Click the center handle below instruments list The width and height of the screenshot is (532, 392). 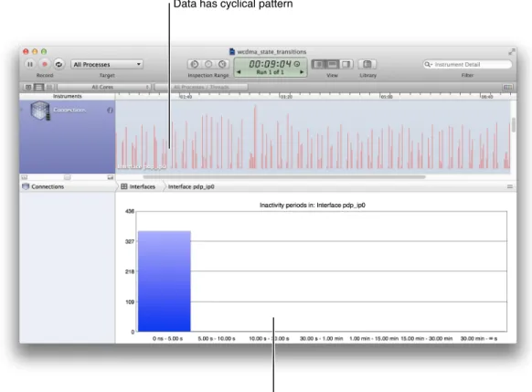click(x=68, y=177)
